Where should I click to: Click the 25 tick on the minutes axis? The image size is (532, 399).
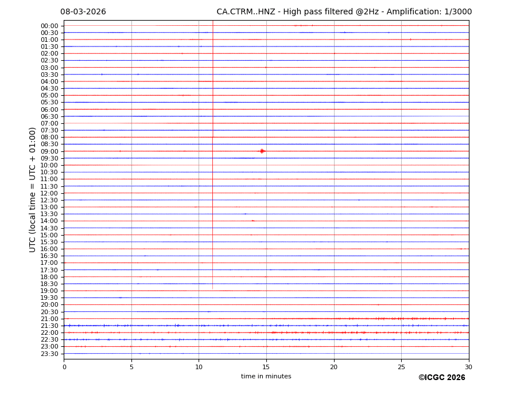click(x=401, y=367)
